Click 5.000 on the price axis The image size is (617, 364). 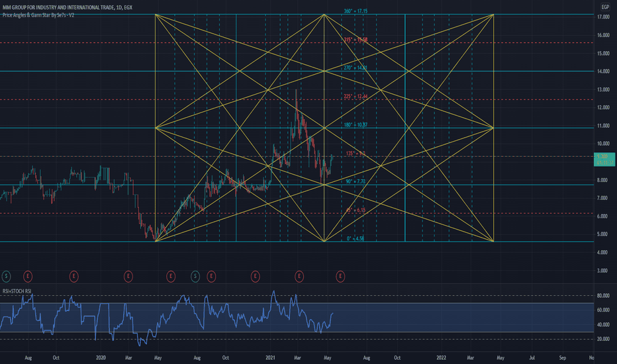603,234
